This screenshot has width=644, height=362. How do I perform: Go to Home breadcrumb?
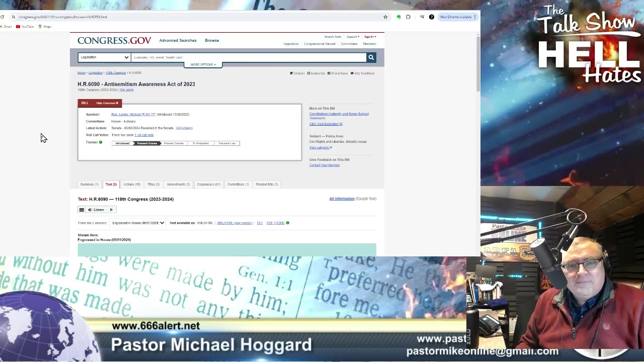(x=81, y=73)
